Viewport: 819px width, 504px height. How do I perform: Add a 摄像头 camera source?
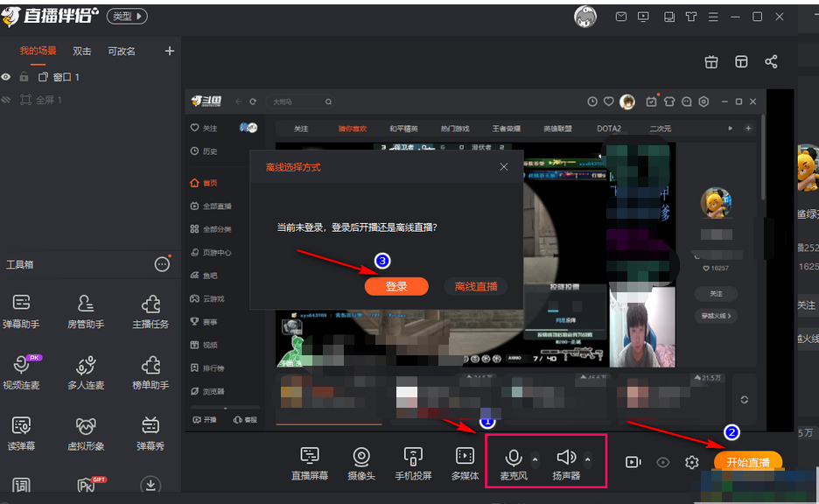point(361,461)
